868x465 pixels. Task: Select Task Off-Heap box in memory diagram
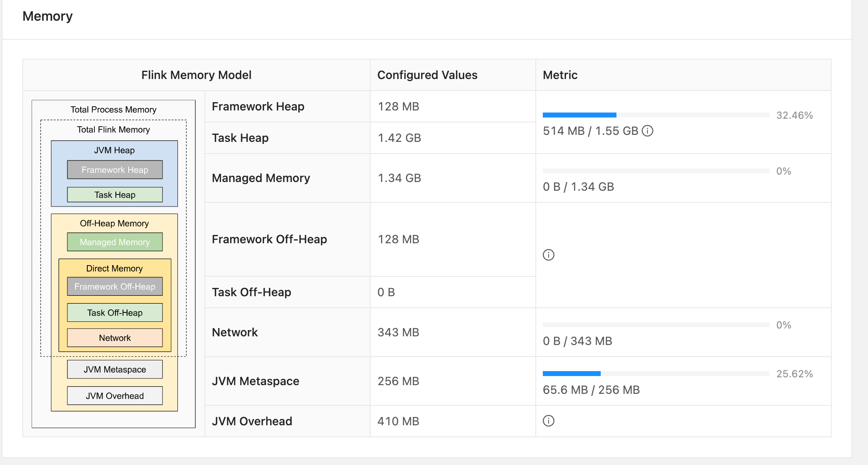pos(115,312)
